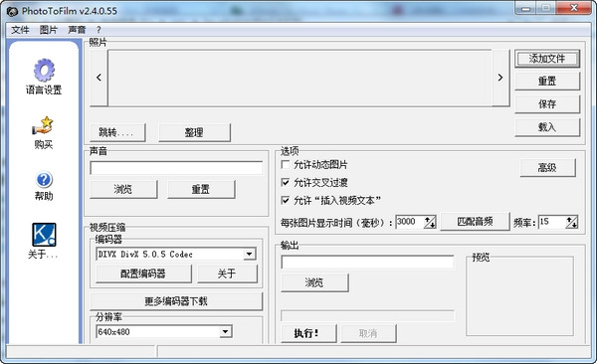Uncheck 允许交叉过渡 checkbox
The width and height of the screenshot is (597, 364).
(x=285, y=182)
